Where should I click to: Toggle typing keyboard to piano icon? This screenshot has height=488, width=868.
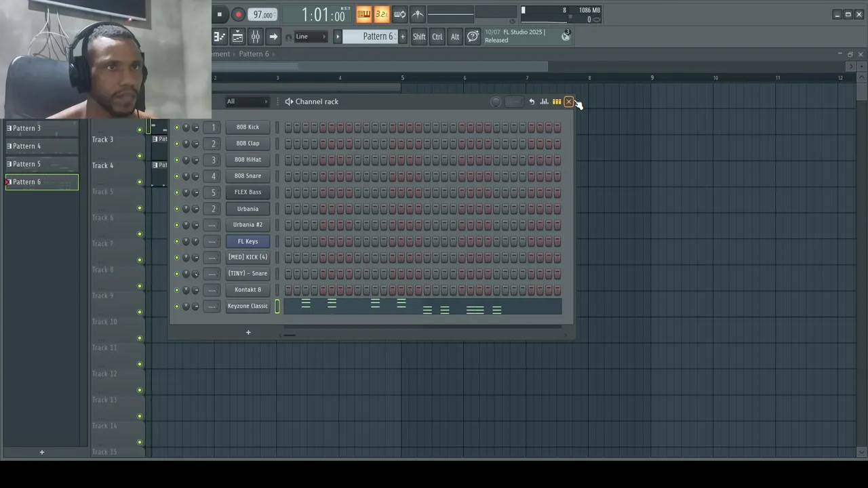(x=363, y=14)
